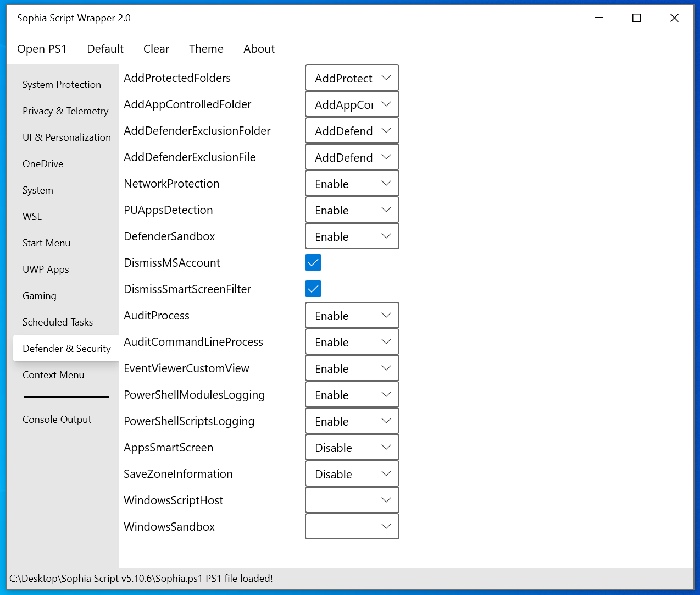Screen dimensions: 700x595
Task: Open the AddAppControlledFolder combo box
Action: [x=352, y=104]
